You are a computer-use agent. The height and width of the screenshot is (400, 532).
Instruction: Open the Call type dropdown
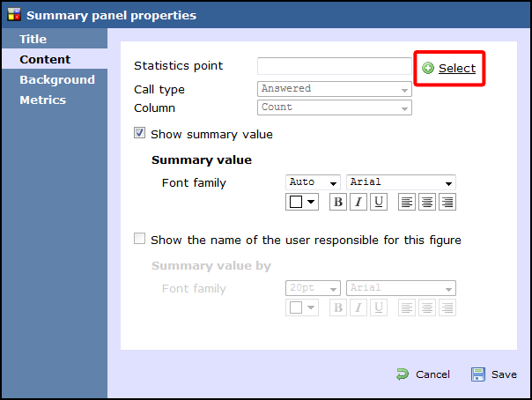335,89
